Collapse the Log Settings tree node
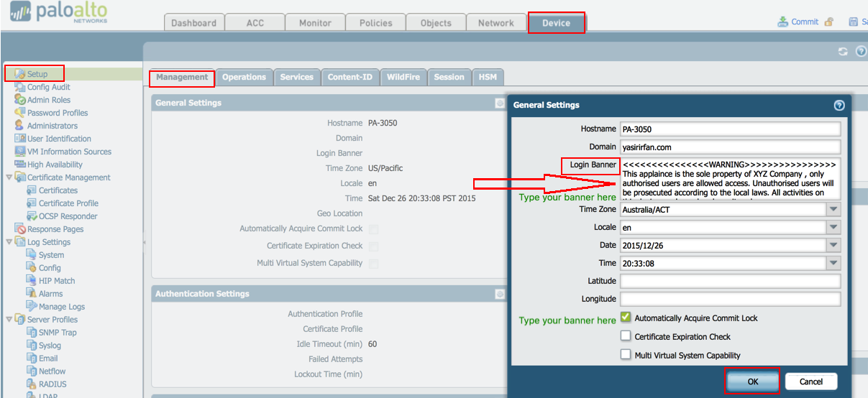 point(9,242)
